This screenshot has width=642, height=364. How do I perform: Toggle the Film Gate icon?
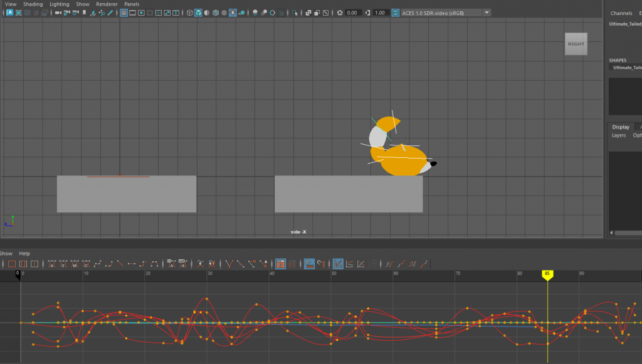click(133, 13)
